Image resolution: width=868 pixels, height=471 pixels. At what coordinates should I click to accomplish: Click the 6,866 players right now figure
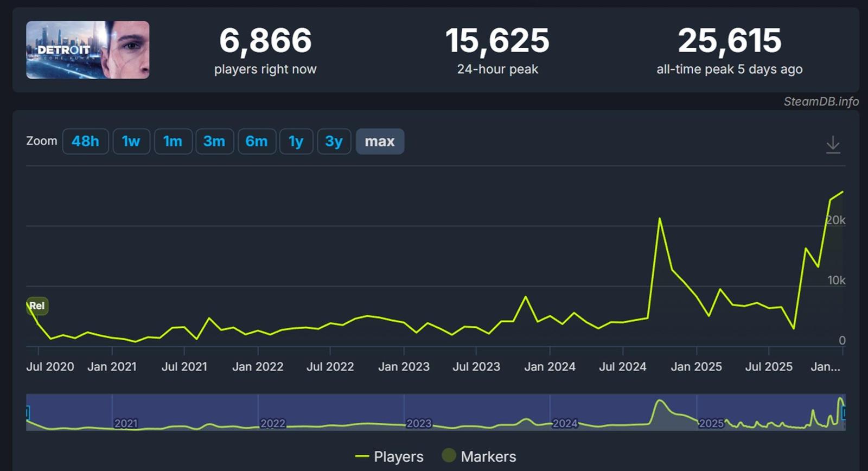coord(265,41)
